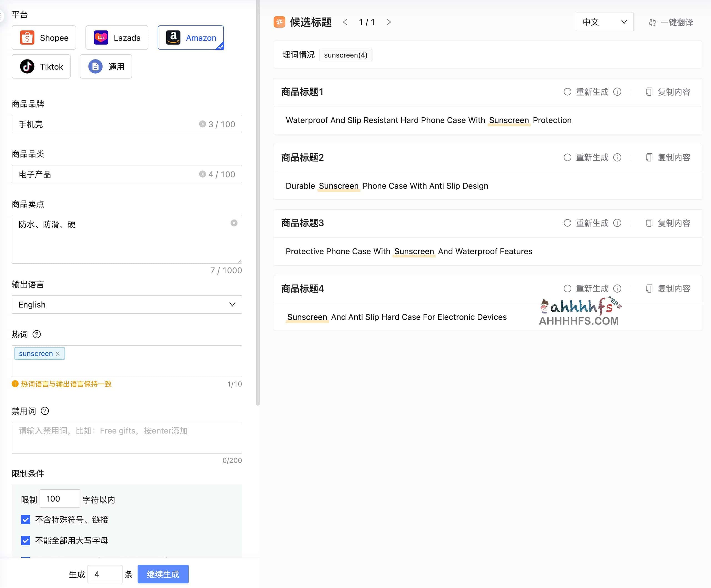The image size is (711, 588).
Task: Click the 限制 100 character limit field
Action: coord(60,498)
